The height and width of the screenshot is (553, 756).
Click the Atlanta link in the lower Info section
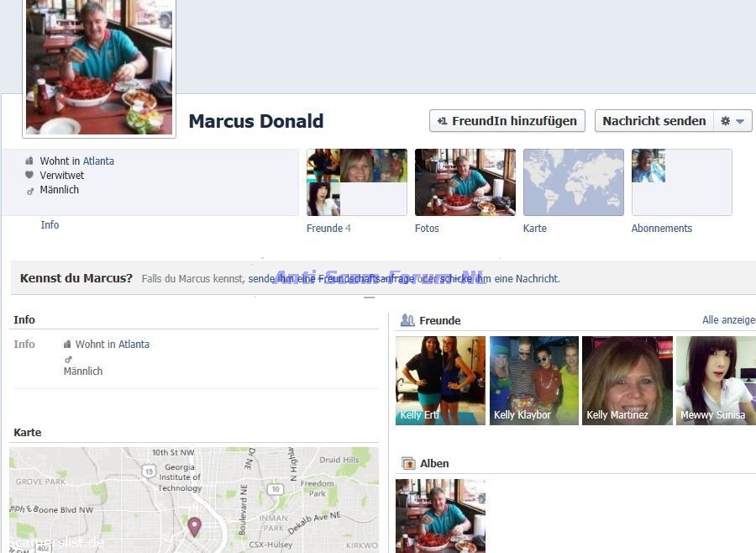point(134,345)
